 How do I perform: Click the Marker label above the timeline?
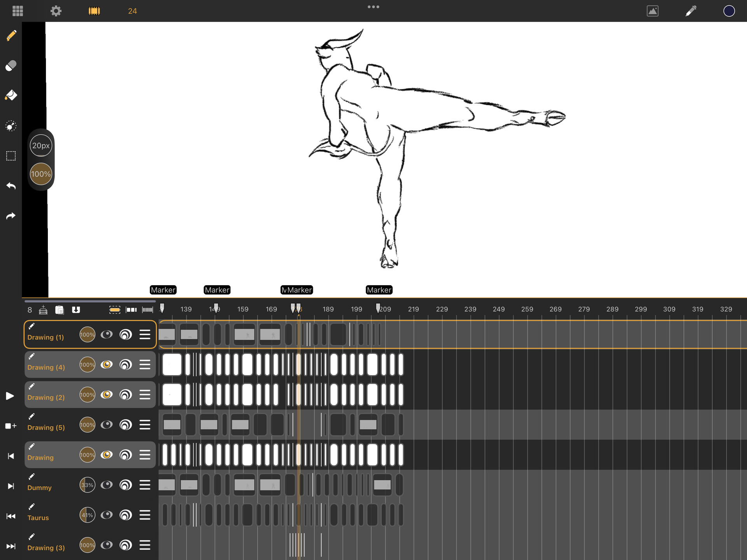[163, 290]
